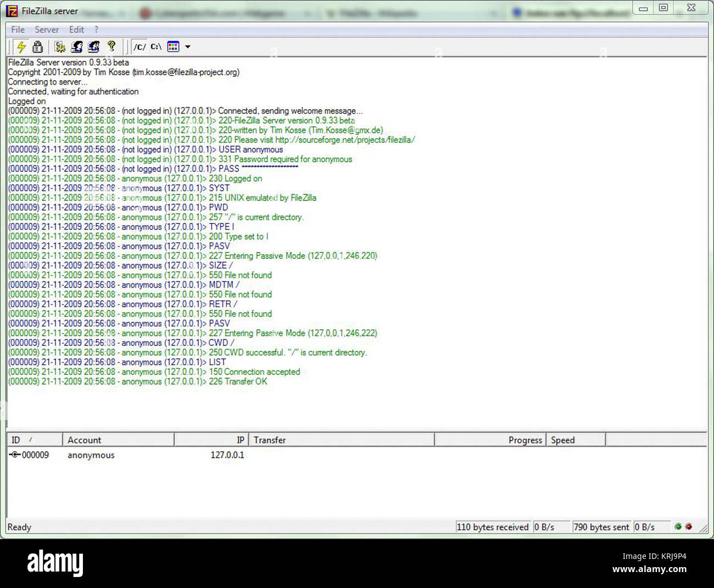Open the Users configuration icon
714x588 pixels.
(x=77, y=47)
